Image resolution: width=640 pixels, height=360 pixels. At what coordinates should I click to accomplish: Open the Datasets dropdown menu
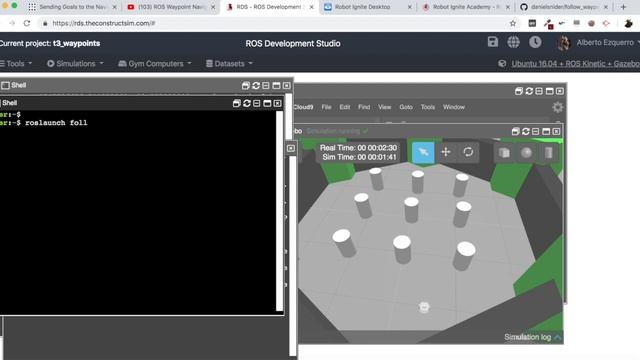point(229,64)
